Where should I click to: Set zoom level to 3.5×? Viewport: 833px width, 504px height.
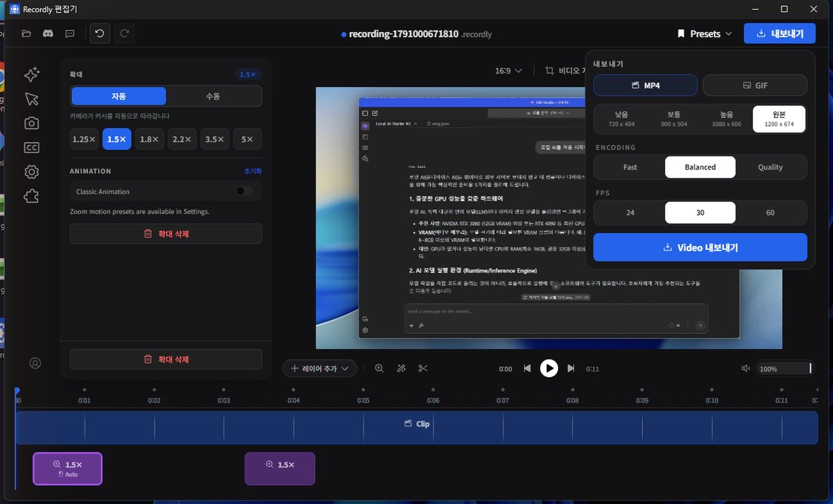coord(214,139)
